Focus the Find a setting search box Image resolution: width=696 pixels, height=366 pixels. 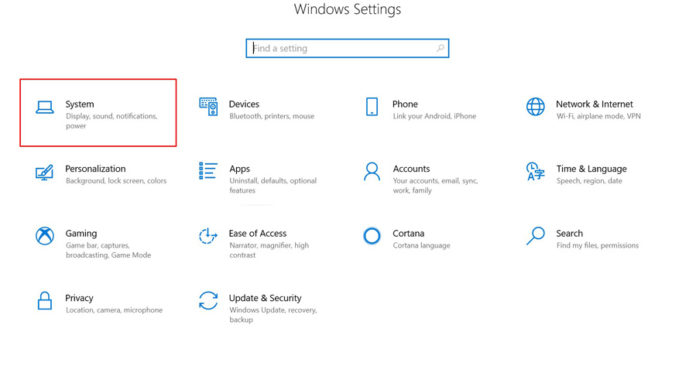pyautogui.click(x=348, y=48)
